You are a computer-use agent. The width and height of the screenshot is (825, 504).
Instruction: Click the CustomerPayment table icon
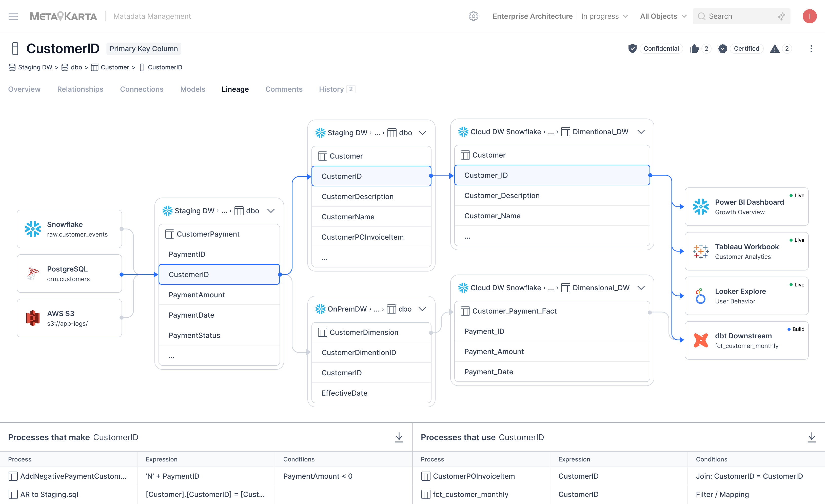pos(169,234)
